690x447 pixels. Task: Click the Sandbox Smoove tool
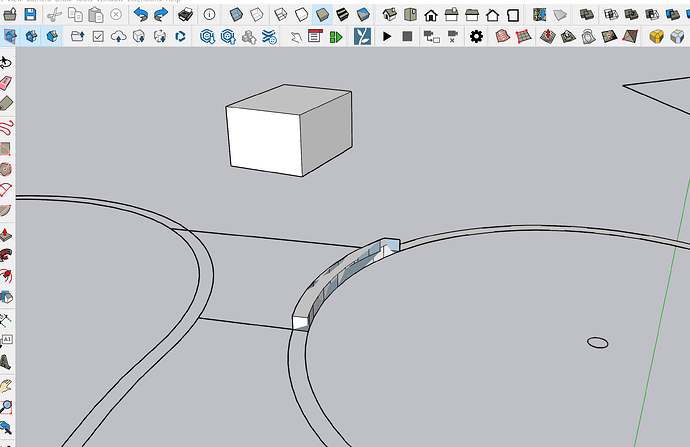point(548,36)
